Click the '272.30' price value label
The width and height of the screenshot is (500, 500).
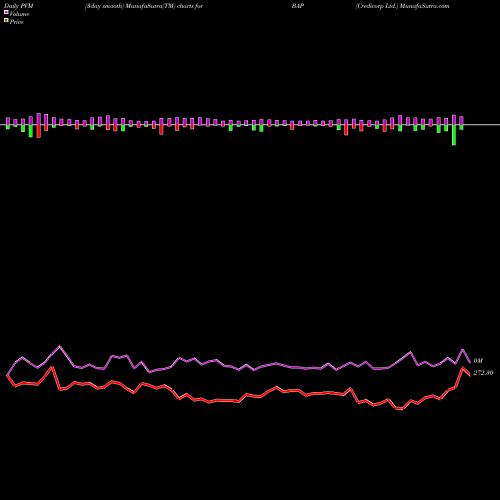483,373
